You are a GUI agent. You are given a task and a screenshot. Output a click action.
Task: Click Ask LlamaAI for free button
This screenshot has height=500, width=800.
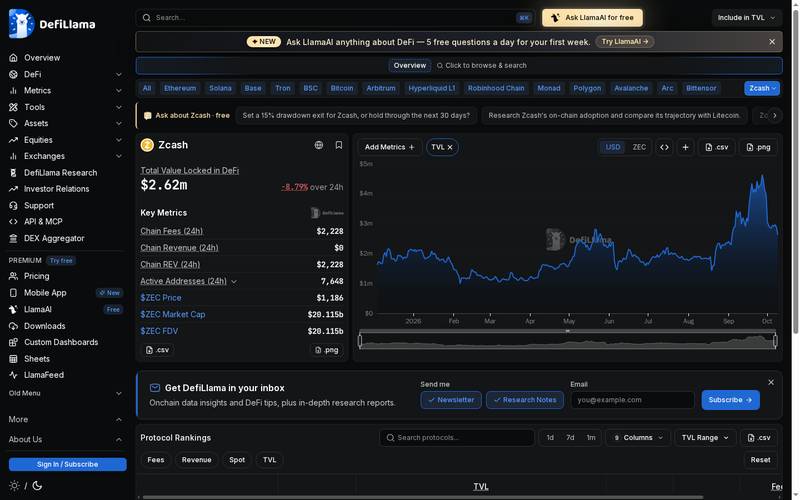click(x=592, y=17)
